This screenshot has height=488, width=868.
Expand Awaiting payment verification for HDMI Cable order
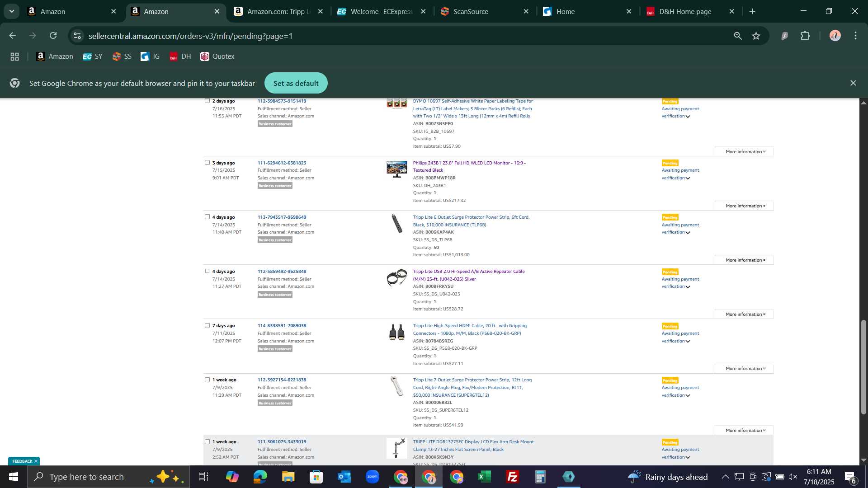coord(680,337)
